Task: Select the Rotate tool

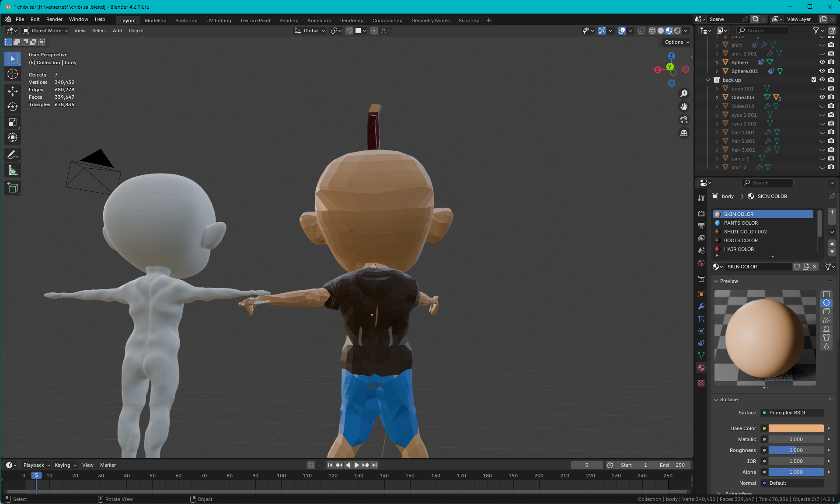Action: [13, 107]
